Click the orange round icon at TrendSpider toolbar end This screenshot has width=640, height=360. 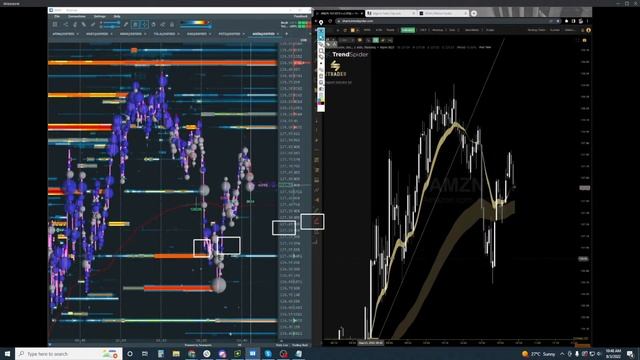click(588, 30)
